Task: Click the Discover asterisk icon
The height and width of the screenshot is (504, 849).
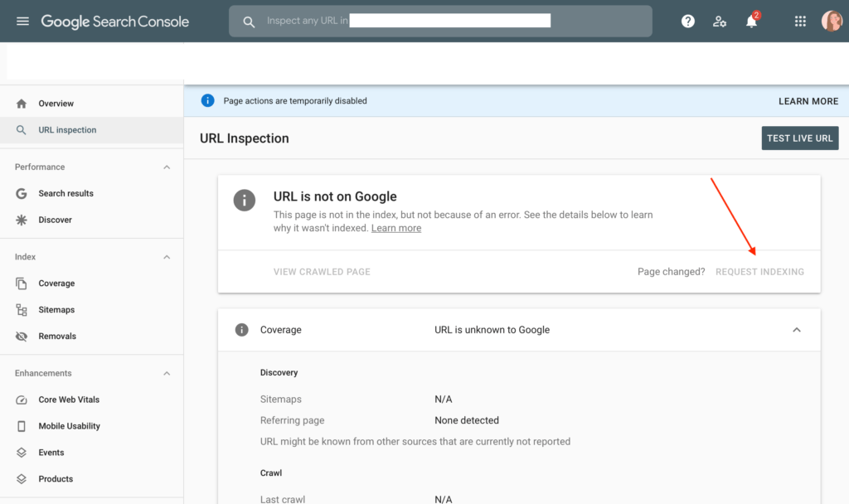Action: [21, 220]
